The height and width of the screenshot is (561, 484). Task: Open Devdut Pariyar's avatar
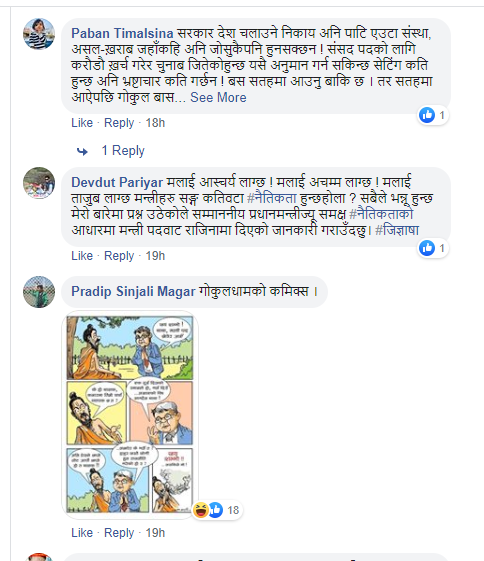[39, 183]
